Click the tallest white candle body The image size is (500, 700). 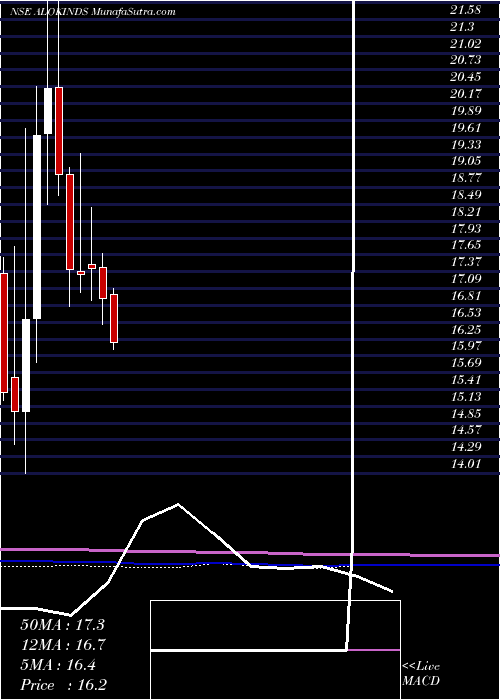click(x=37, y=227)
